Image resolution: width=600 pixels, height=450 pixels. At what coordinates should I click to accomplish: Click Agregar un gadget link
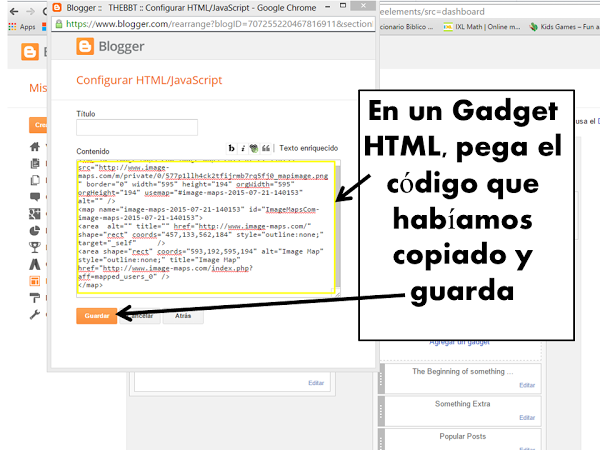461,343
